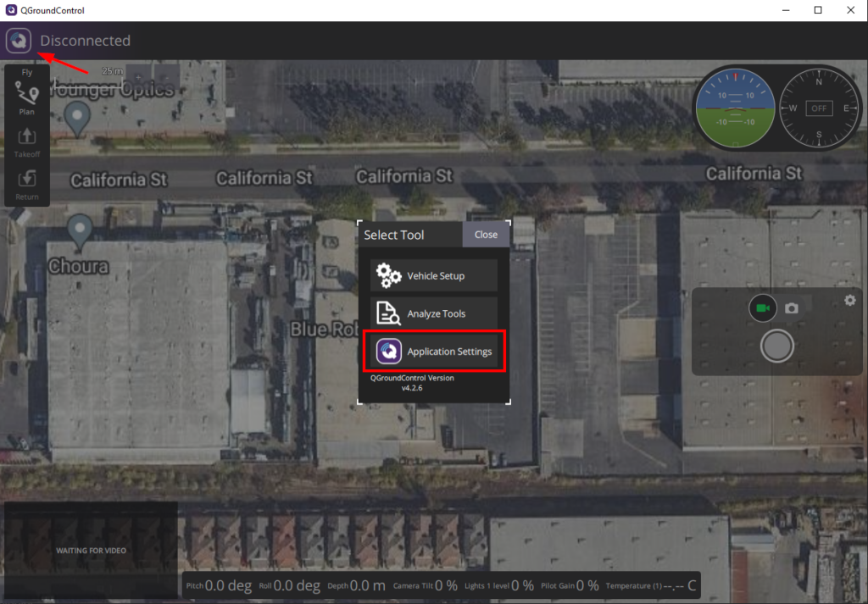Viewport: 868px width, 604px height.
Task: Click the attitude indicator instrument
Action: tap(735, 108)
